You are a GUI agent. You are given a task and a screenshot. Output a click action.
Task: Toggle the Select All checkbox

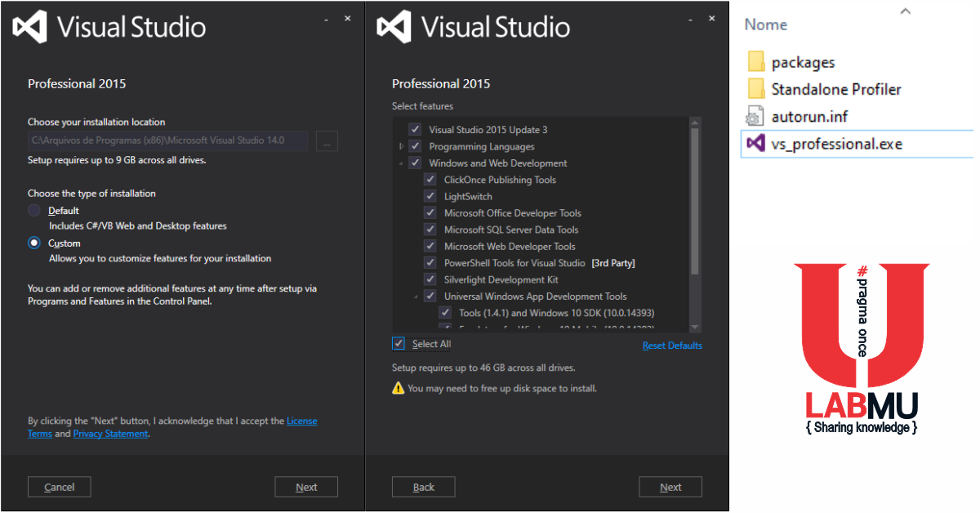click(x=399, y=344)
